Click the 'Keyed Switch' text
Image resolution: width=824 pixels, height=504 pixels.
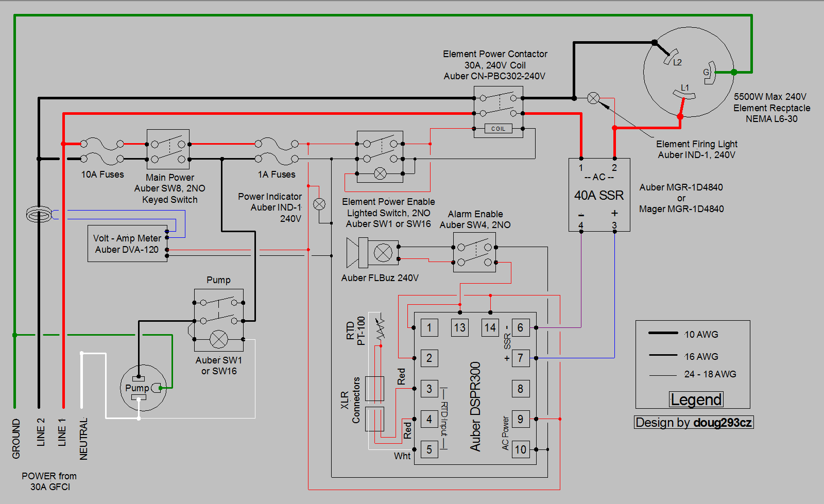(x=170, y=200)
